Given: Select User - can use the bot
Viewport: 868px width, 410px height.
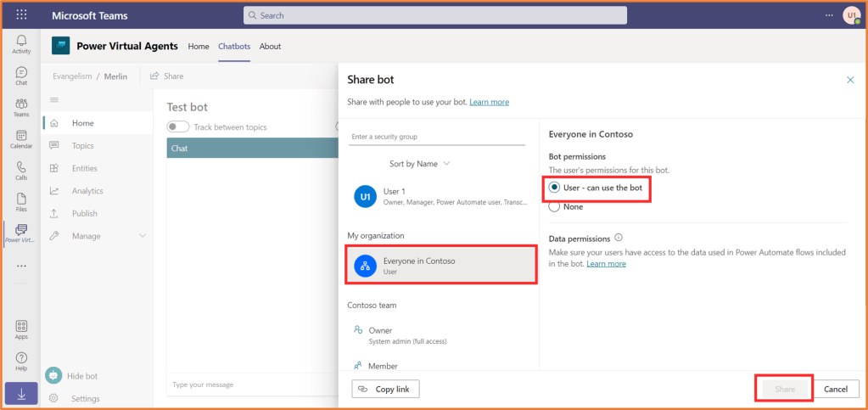Looking at the screenshot, I should tap(555, 188).
